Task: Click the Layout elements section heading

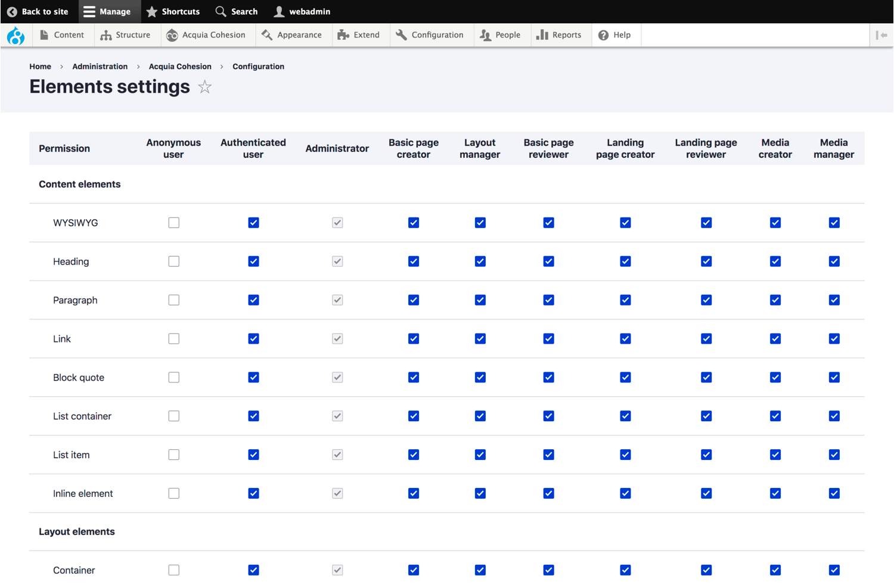Action: (x=77, y=531)
